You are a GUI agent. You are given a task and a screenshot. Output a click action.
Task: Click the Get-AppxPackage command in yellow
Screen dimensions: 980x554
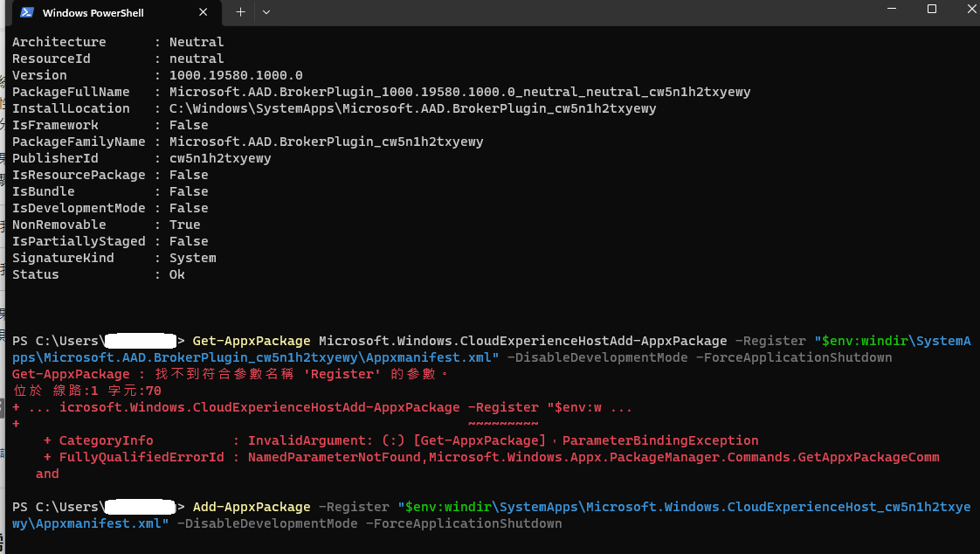(x=252, y=342)
